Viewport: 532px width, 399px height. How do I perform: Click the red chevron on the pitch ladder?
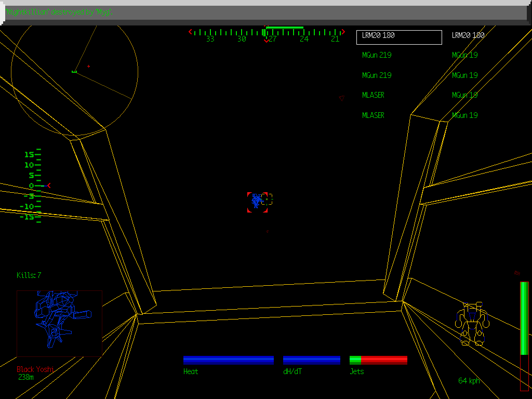[x=49, y=185]
